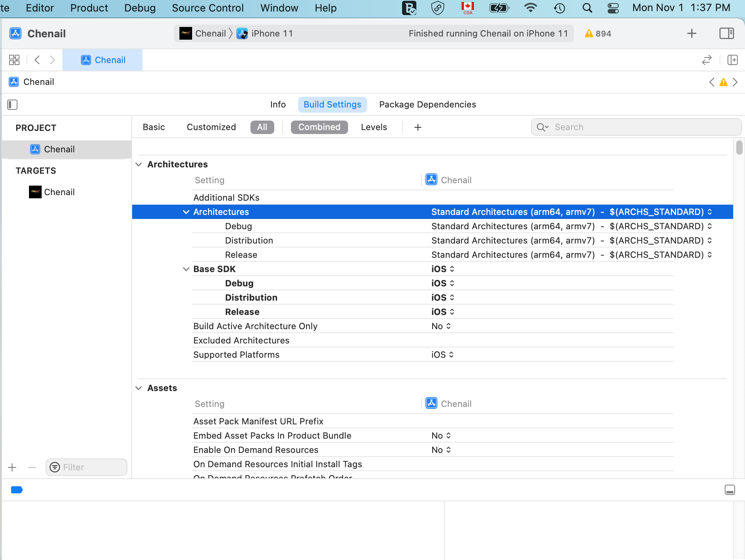
Task: Collapse the Architectures section
Action: tap(139, 164)
